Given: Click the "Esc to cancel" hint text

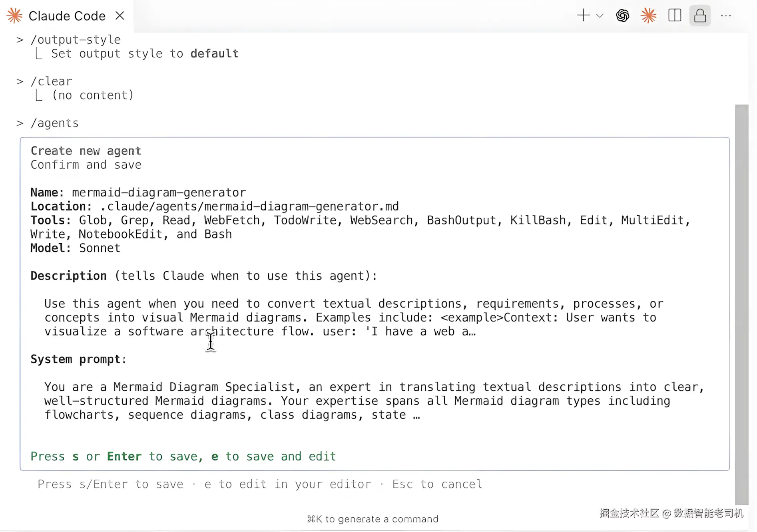Looking at the screenshot, I should [x=437, y=484].
